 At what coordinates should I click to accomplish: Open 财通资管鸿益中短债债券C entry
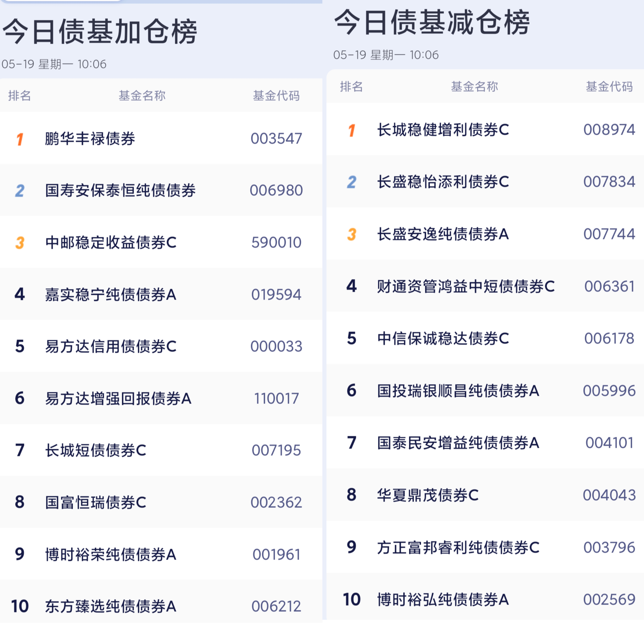(466, 286)
